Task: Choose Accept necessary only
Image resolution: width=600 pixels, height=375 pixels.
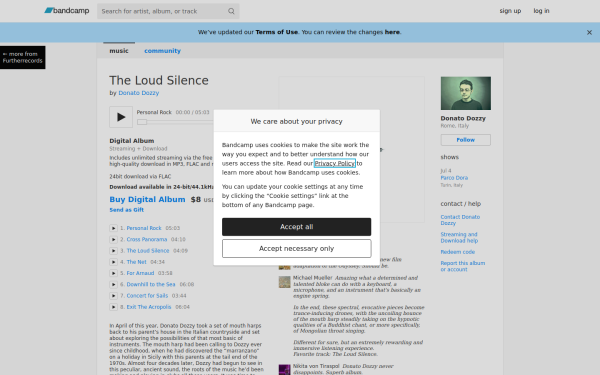Action: (297, 249)
